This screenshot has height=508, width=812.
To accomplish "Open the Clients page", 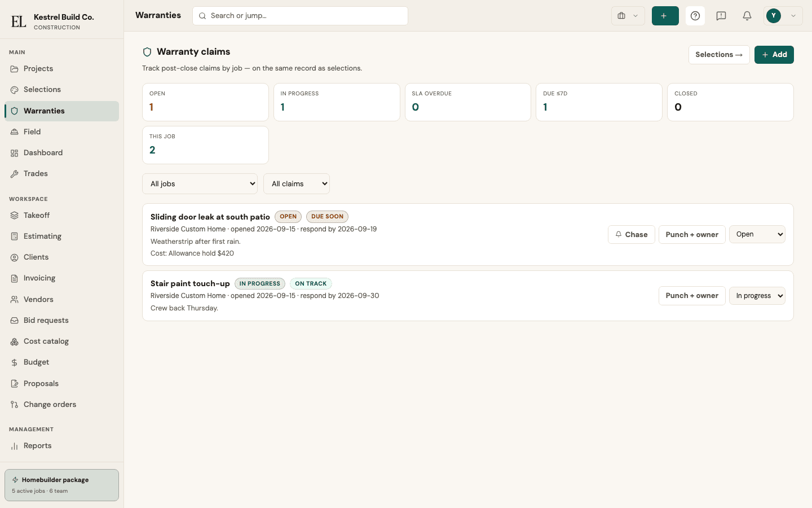I will point(62,257).
